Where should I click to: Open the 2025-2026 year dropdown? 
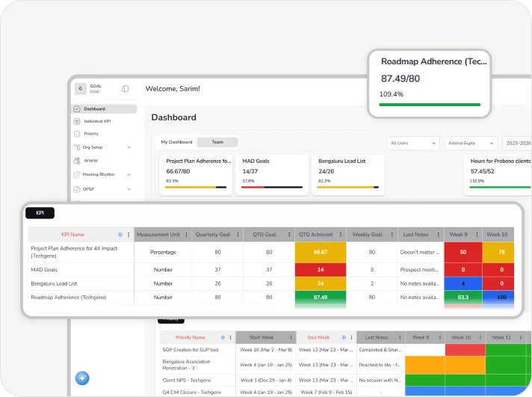click(517, 144)
